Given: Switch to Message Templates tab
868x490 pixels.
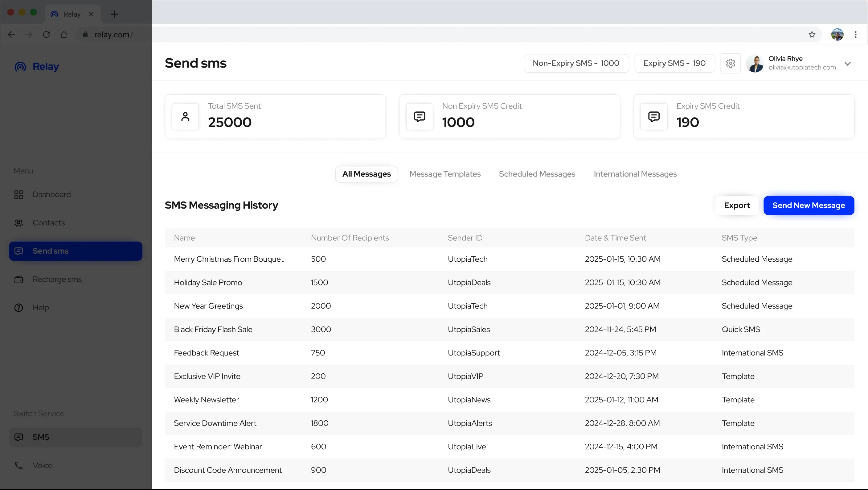Looking at the screenshot, I should [445, 174].
